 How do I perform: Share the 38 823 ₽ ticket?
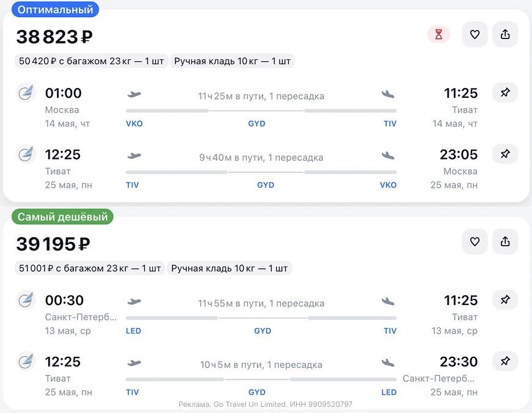coord(505,35)
